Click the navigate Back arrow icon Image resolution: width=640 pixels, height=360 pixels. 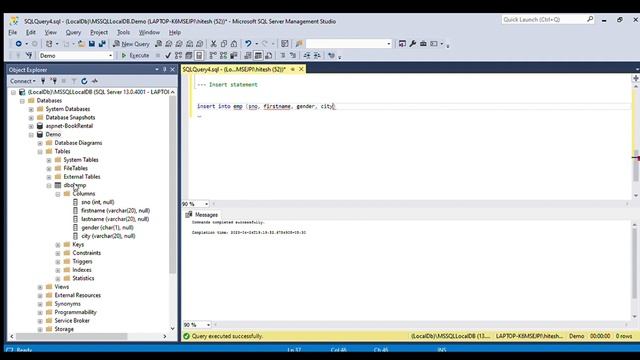18,44
